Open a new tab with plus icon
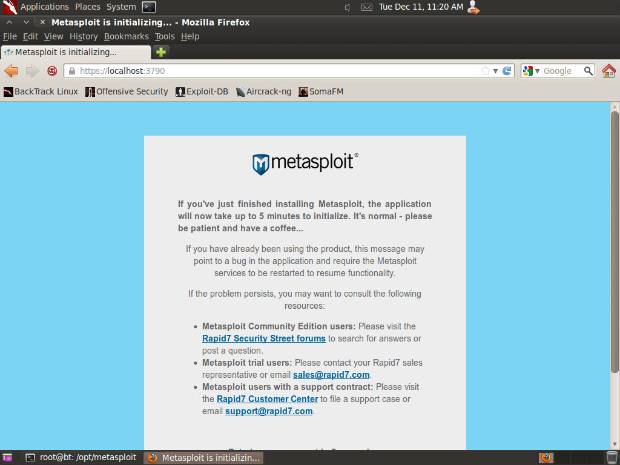620x465 pixels. coord(161,52)
